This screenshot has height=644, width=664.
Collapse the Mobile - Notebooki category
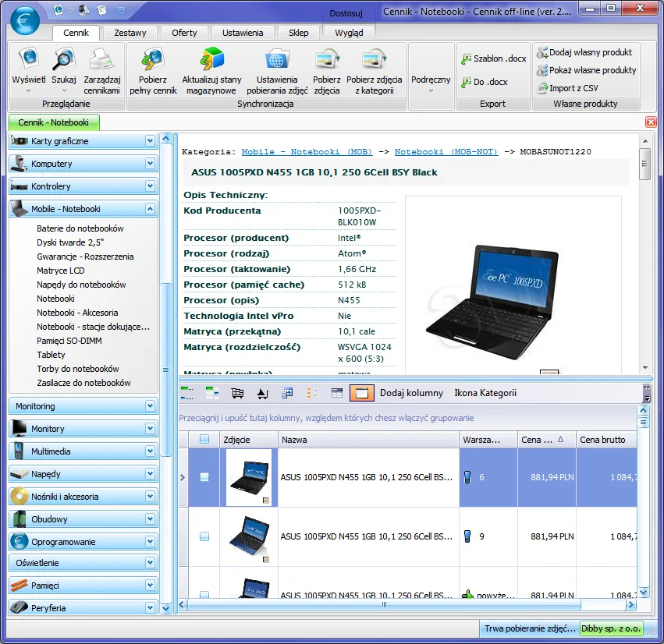coord(150,209)
